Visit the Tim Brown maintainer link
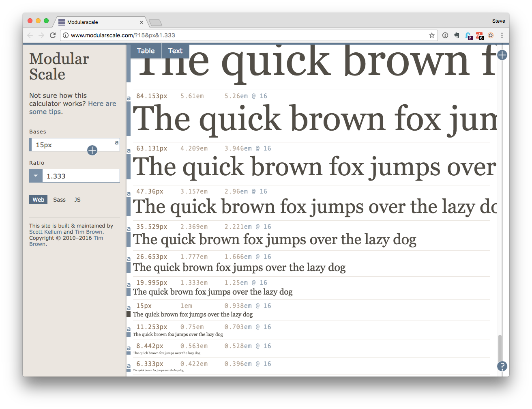The image size is (532, 409). (88, 232)
